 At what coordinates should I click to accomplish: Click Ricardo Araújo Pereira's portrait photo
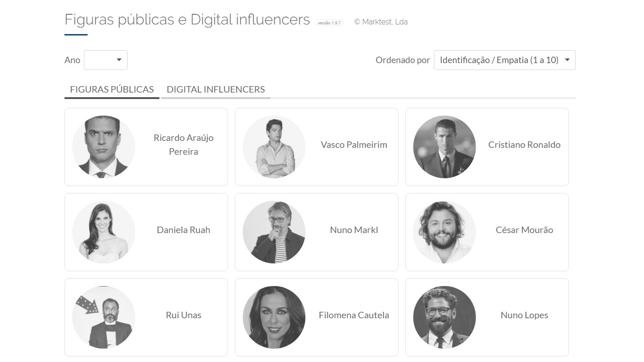pos(104,147)
